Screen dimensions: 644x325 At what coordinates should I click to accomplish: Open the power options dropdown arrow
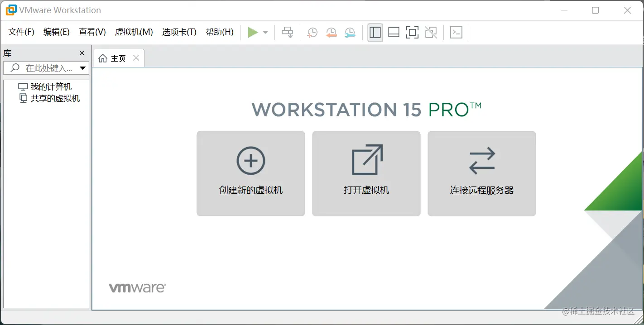pos(265,33)
